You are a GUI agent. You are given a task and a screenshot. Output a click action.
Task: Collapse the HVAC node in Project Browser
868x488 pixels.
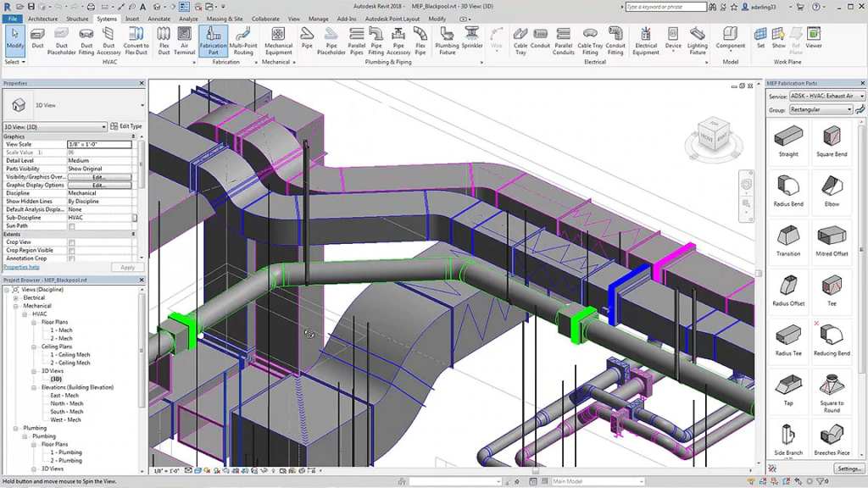tap(26, 314)
